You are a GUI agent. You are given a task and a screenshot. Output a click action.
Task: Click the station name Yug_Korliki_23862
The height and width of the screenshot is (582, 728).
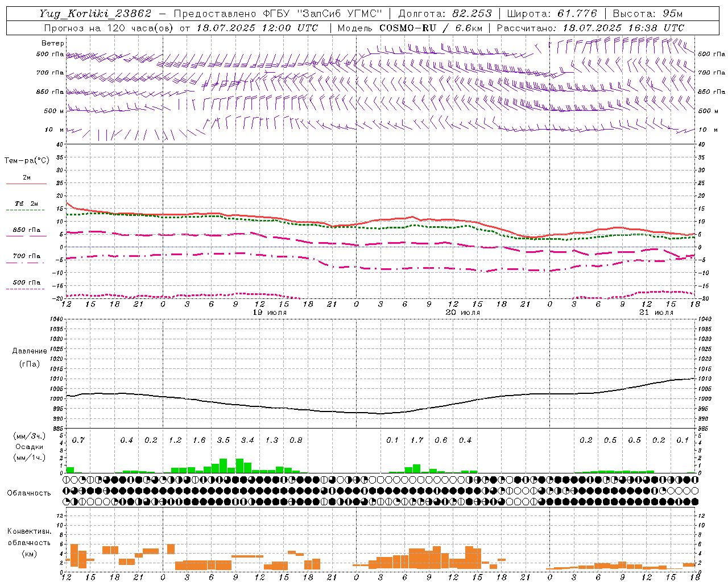tap(96, 14)
